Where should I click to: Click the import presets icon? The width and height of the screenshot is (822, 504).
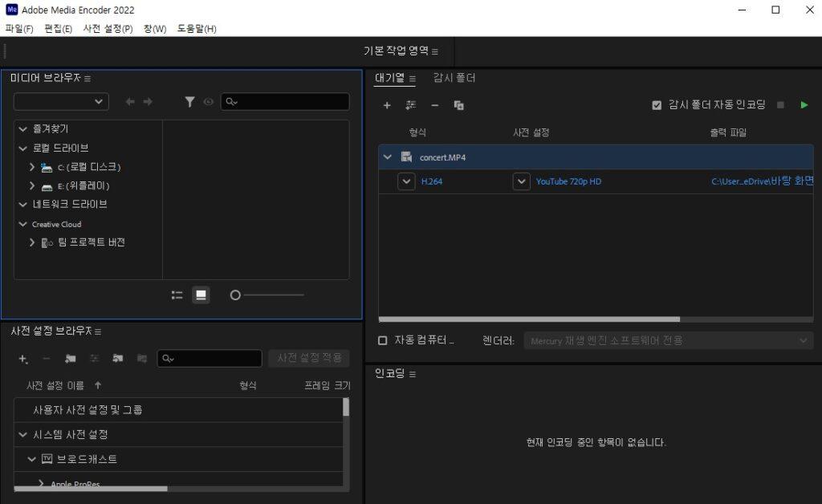[x=118, y=359]
